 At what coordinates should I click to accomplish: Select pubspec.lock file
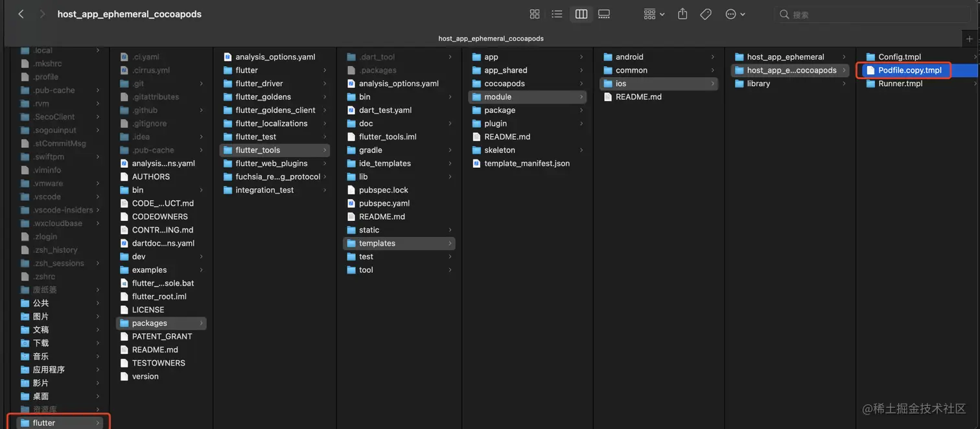[x=377, y=190]
